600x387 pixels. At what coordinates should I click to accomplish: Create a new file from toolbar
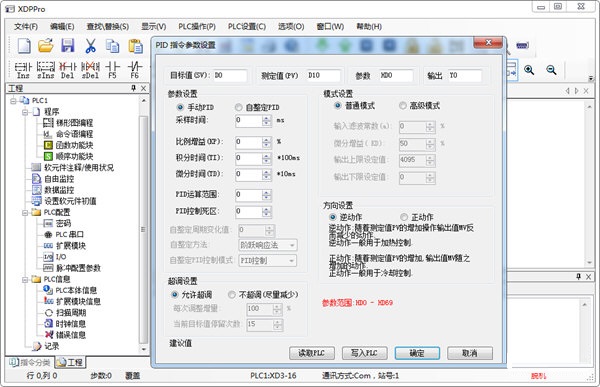point(24,46)
